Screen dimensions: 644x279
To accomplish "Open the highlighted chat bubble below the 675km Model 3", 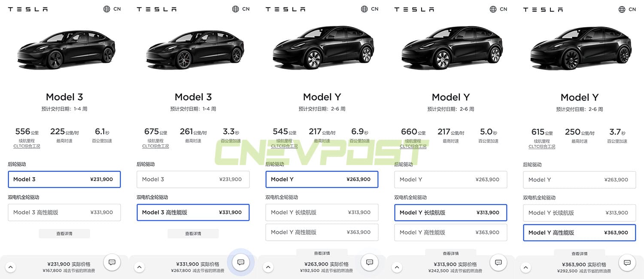I will [240, 263].
